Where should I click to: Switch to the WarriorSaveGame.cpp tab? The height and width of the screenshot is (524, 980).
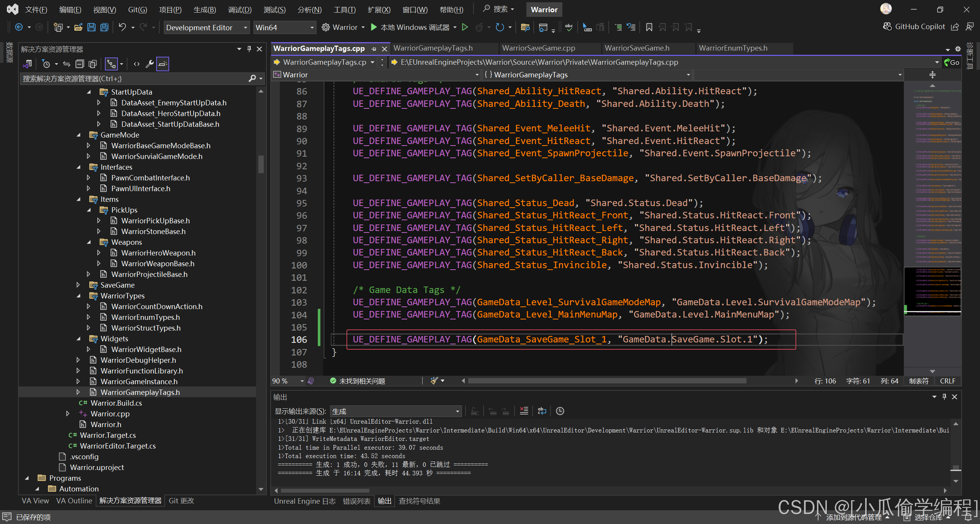[538, 48]
